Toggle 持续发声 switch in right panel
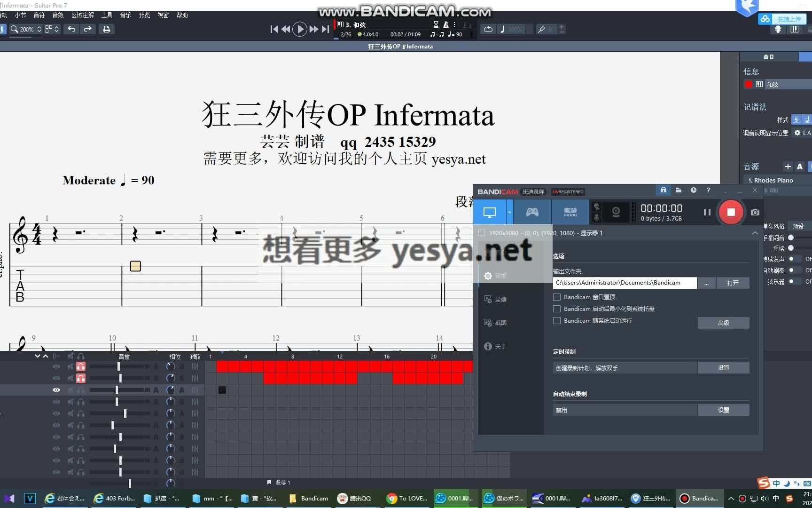This screenshot has width=812, height=508. pos(794,259)
